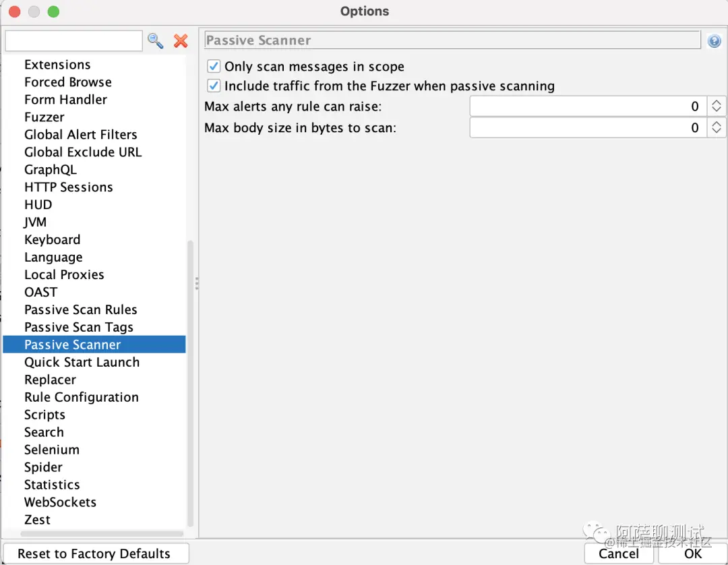The width and height of the screenshot is (728, 565).
Task: Open GraphQL options
Action: coord(50,169)
